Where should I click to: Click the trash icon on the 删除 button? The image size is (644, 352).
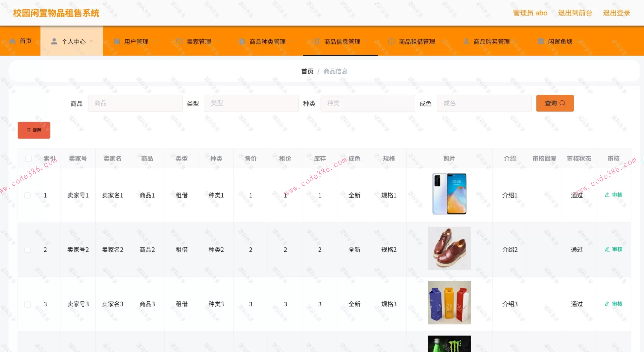tap(28, 130)
